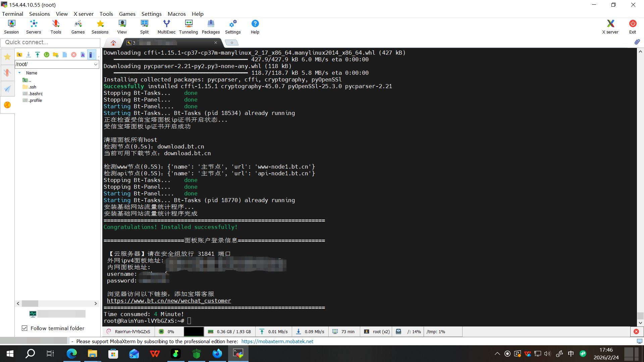Click the Split terminal icon
Viewport: 644px width, 362px height.
(x=144, y=26)
